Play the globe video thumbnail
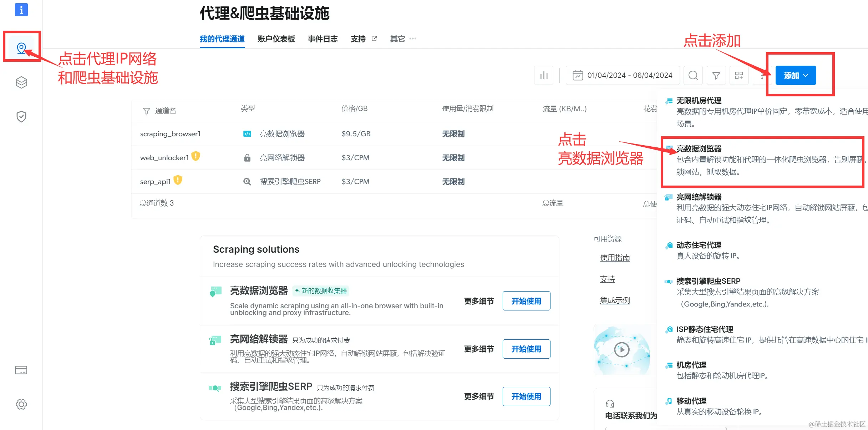This screenshot has width=868, height=430. tap(622, 350)
